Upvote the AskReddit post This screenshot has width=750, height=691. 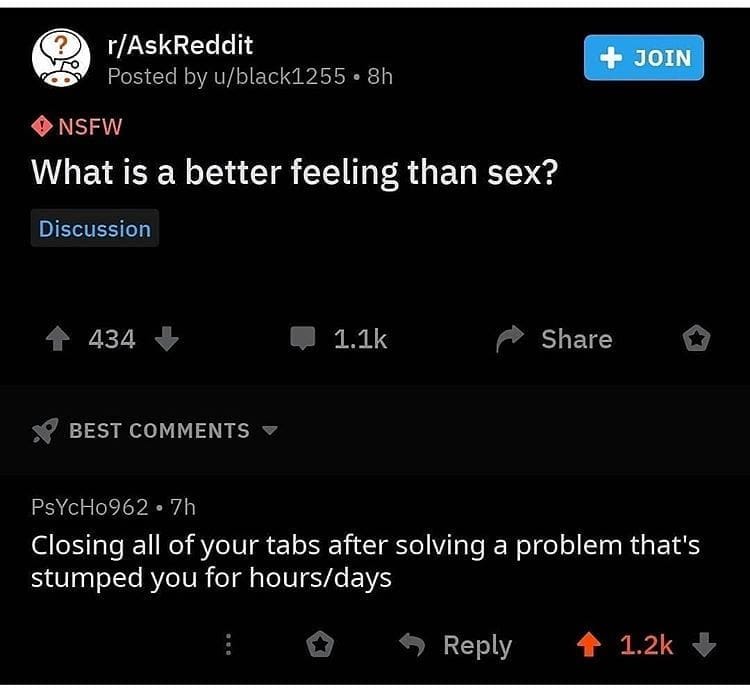click(56, 340)
